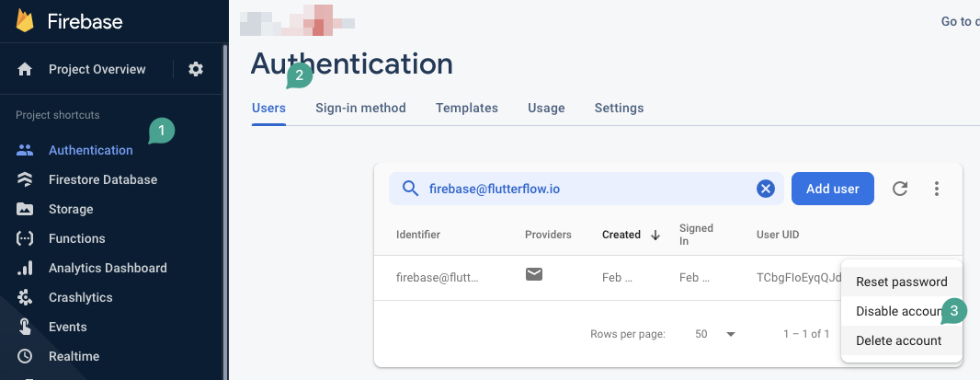Go to Crashlytics section

pyautogui.click(x=81, y=297)
